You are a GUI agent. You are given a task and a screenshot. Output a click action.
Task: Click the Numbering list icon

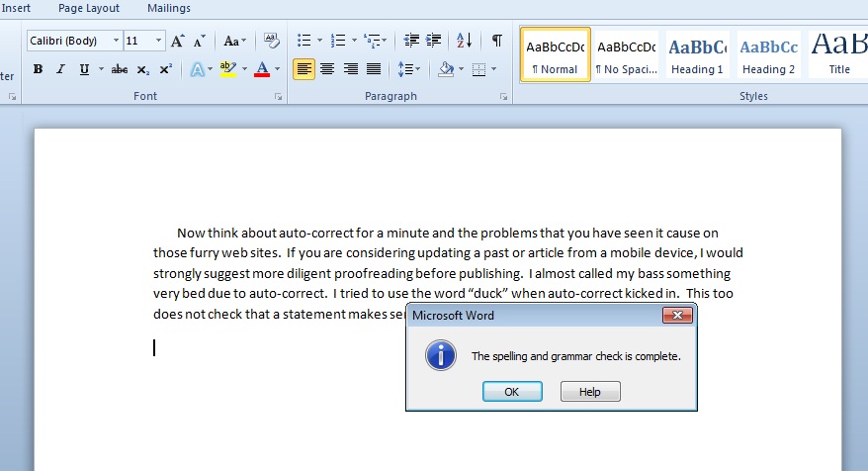pyautogui.click(x=338, y=41)
